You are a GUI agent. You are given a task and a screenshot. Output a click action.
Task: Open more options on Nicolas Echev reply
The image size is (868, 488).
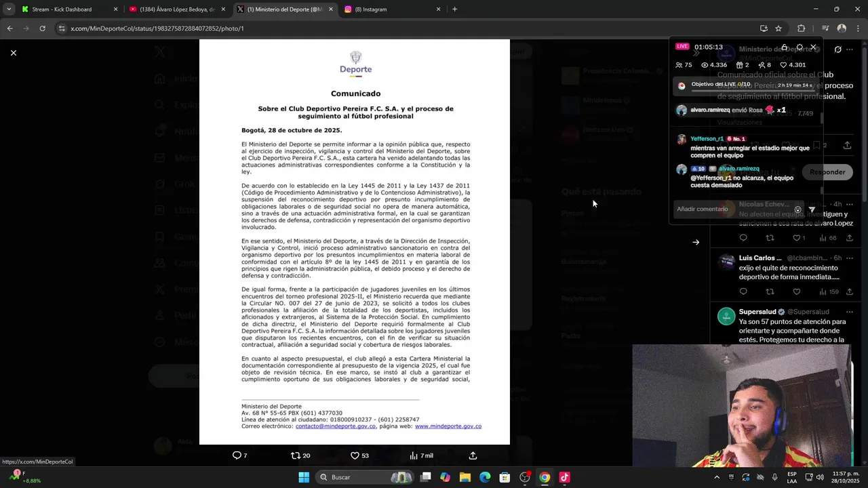(849, 204)
